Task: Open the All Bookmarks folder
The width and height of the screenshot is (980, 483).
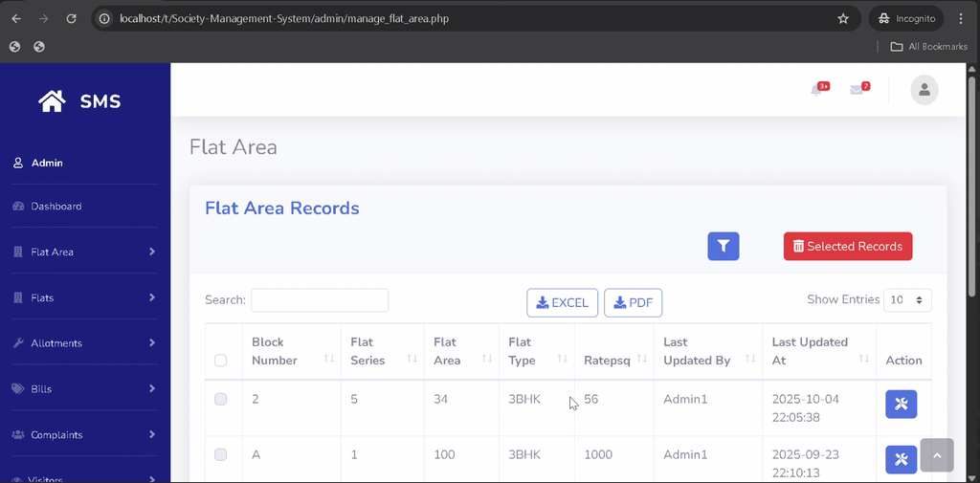Action: click(x=928, y=47)
